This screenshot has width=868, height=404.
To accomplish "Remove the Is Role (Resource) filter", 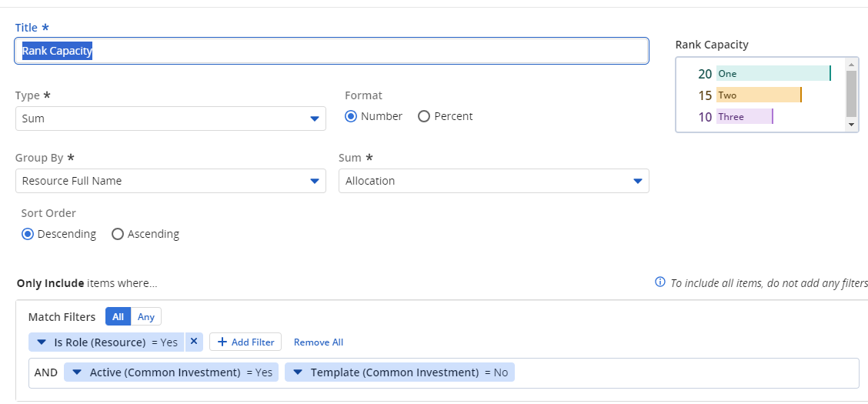I will (194, 342).
